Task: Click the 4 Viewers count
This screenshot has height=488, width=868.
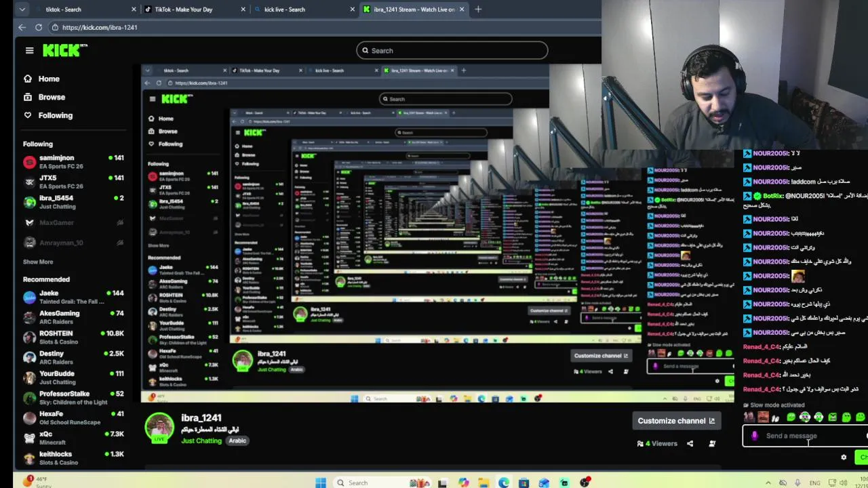Action: pyautogui.click(x=657, y=443)
